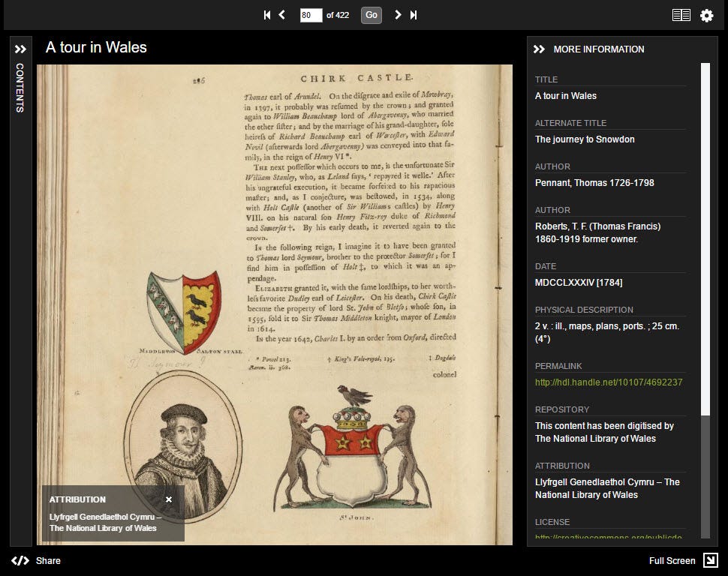Open the creativecommons license link
The height and width of the screenshot is (576, 728).
(x=609, y=537)
